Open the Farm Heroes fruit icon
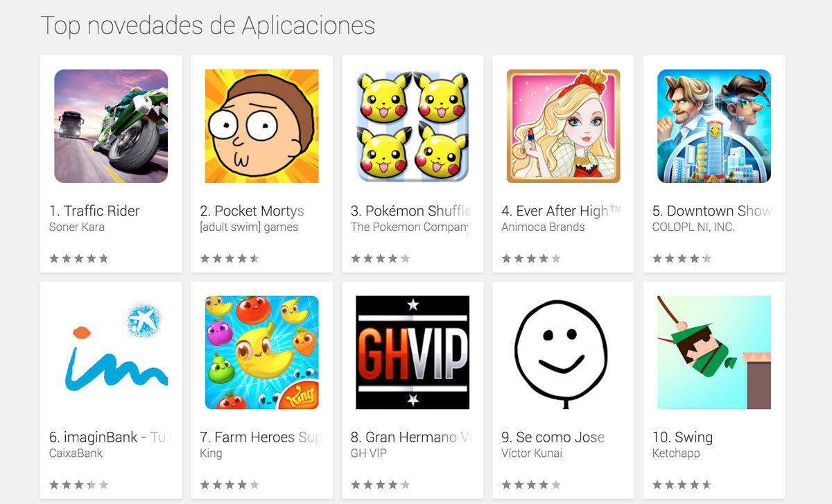Screen dimensions: 832x504 261,352
